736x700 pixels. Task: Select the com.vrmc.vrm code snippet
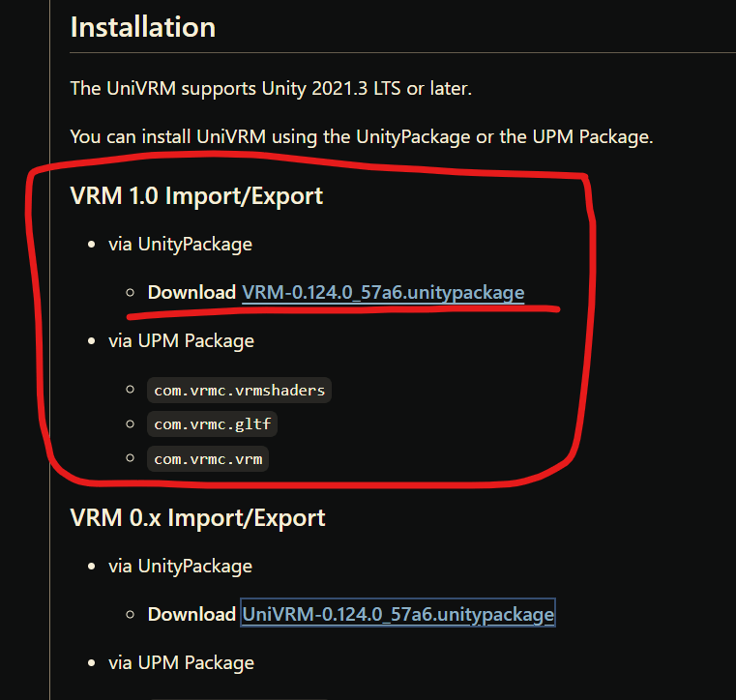[x=208, y=459]
